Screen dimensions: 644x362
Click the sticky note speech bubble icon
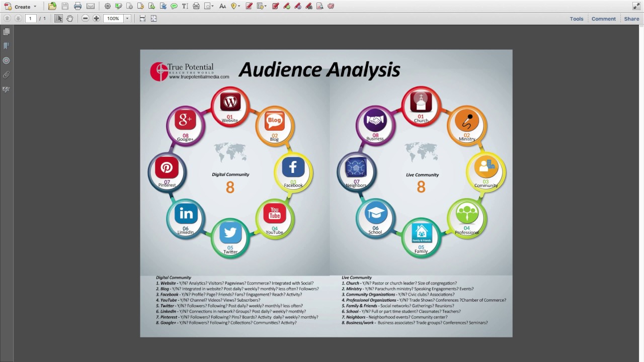[174, 6]
